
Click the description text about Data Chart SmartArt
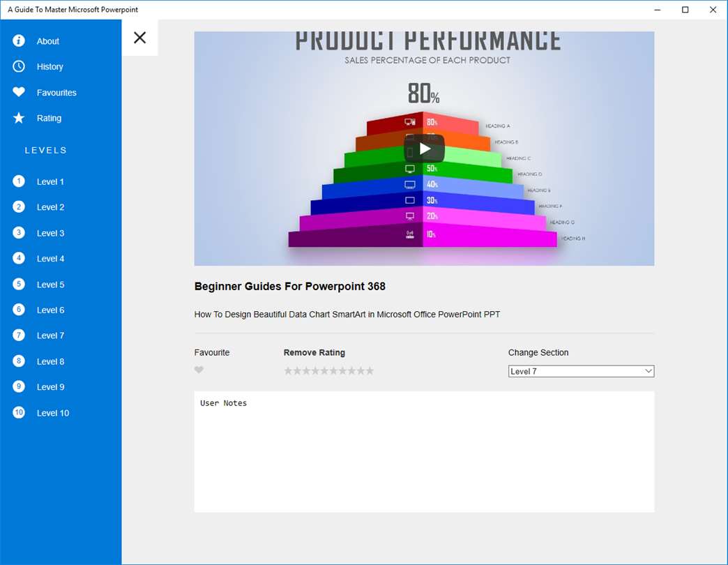click(x=347, y=315)
